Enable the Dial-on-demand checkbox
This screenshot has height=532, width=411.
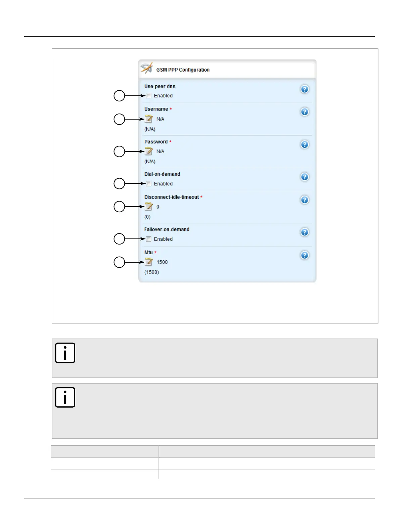tap(149, 184)
